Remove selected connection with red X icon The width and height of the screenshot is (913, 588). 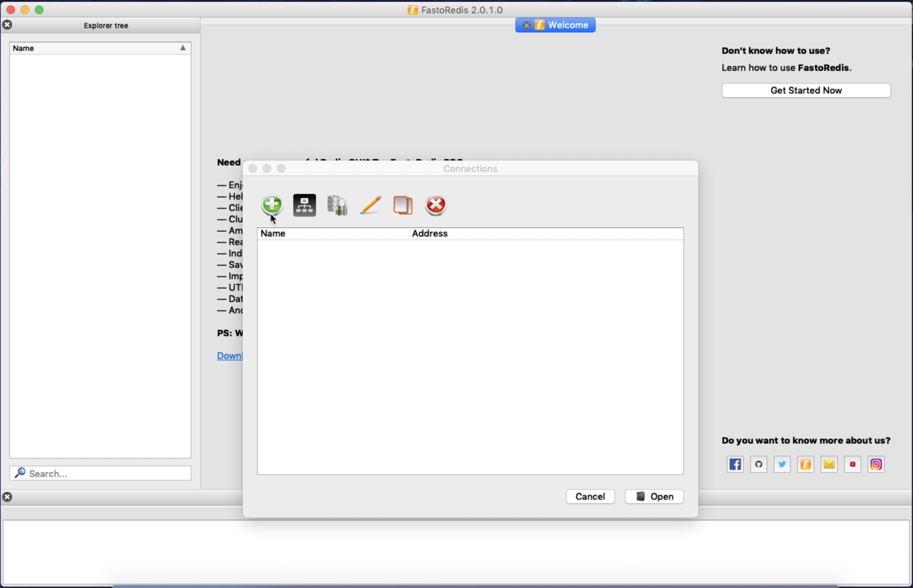pyautogui.click(x=436, y=205)
